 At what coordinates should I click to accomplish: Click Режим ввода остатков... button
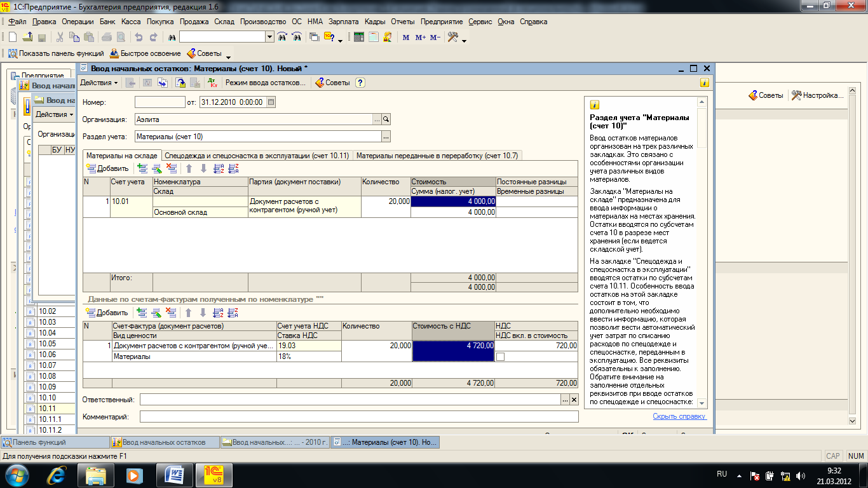pyautogui.click(x=265, y=83)
